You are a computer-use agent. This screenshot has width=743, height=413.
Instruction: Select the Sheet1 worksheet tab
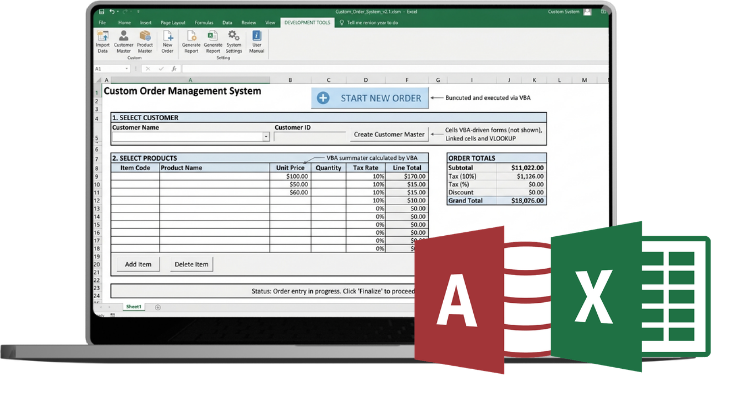(x=134, y=307)
